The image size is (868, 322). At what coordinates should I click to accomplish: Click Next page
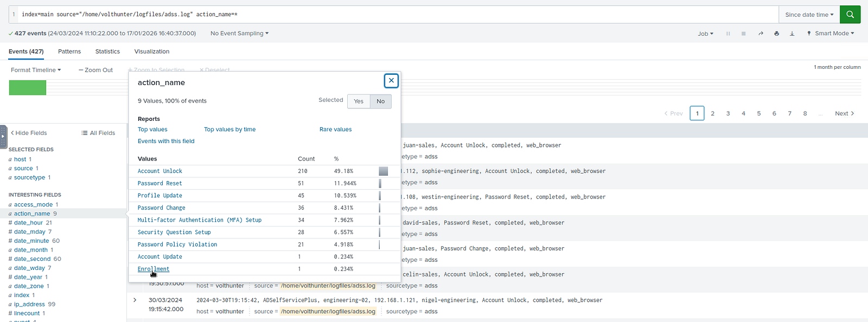tap(845, 113)
